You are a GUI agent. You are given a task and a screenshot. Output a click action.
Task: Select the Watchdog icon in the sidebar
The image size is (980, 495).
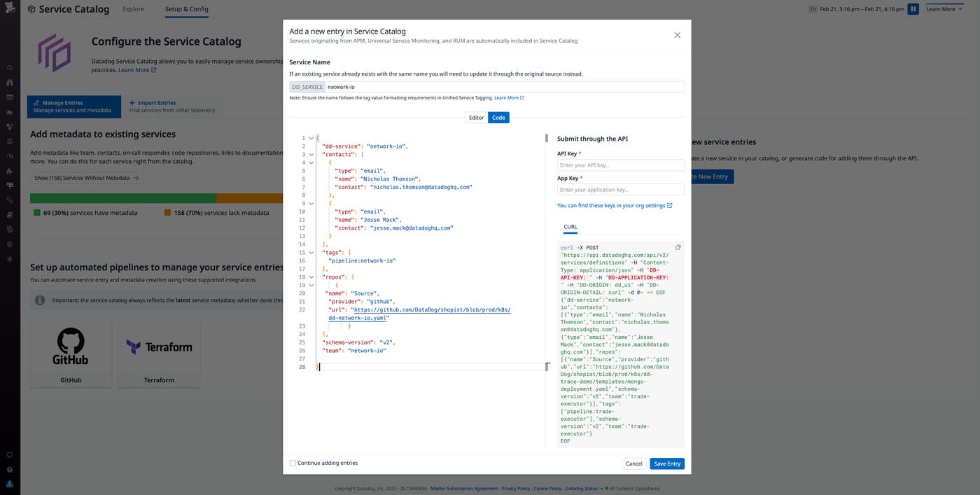(x=9, y=82)
